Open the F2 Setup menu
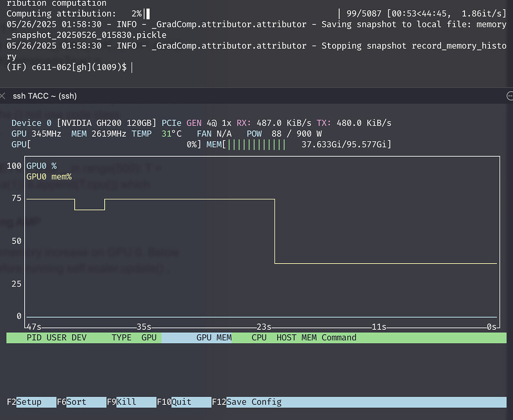This screenshot has width=513, height=420. click(31, 402)
